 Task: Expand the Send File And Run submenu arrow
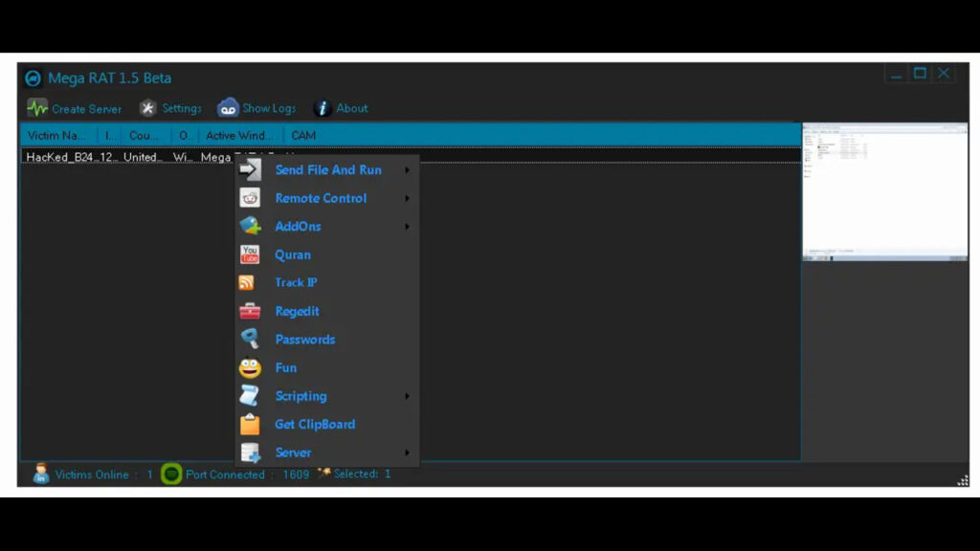pos(407,170)
